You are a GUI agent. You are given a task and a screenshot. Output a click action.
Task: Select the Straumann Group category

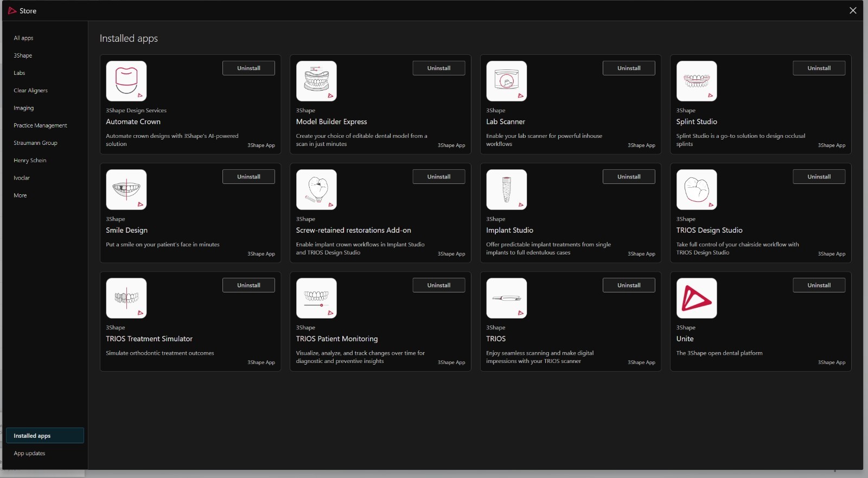(x=35, y=143)
